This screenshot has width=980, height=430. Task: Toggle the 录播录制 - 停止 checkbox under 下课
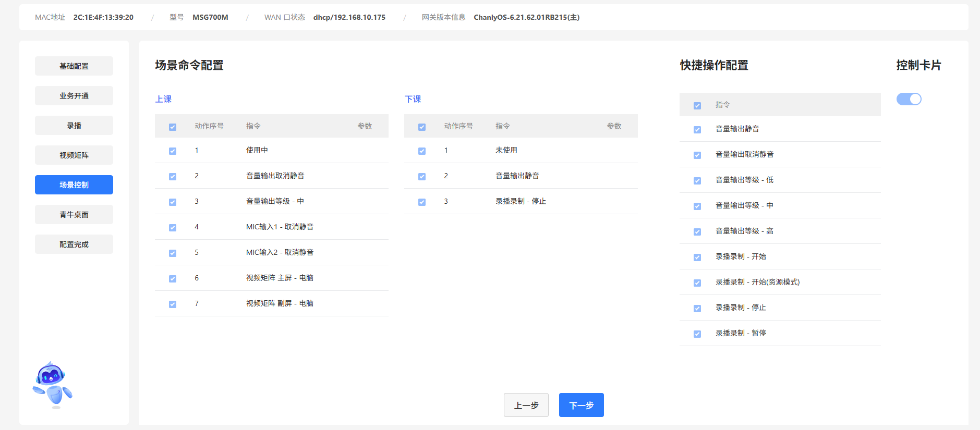pos(422,202)
